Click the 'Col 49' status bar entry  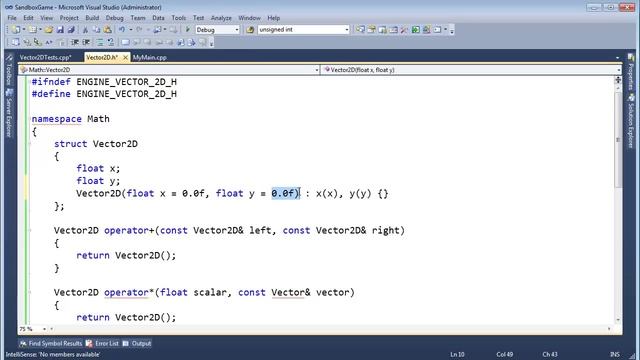(x=504, y=354)
